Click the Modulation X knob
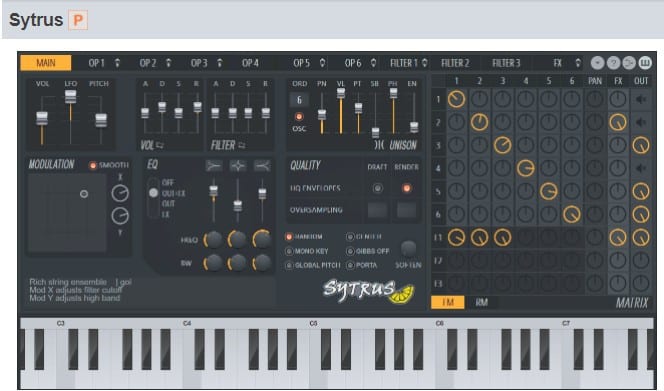This screenshot has width=664, height=391. click(120, 193)
